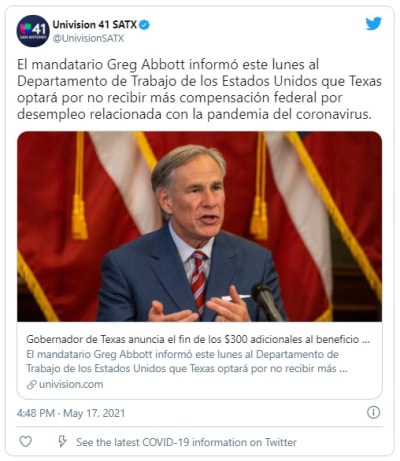Click the link chain icon beside univision.com

32,385
